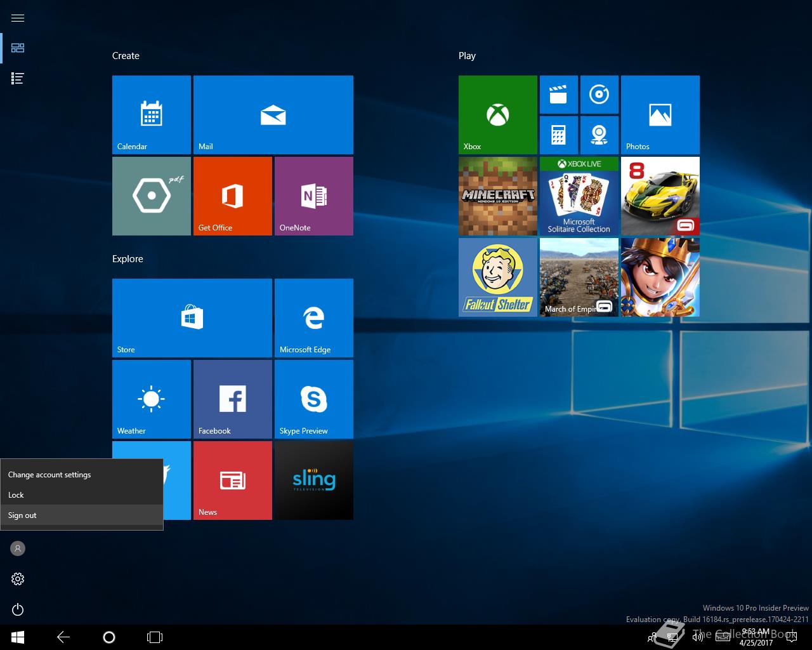Open the clock showing 9:53 AM
Viewport: 812px width, 650px height.
coord(756,637)
